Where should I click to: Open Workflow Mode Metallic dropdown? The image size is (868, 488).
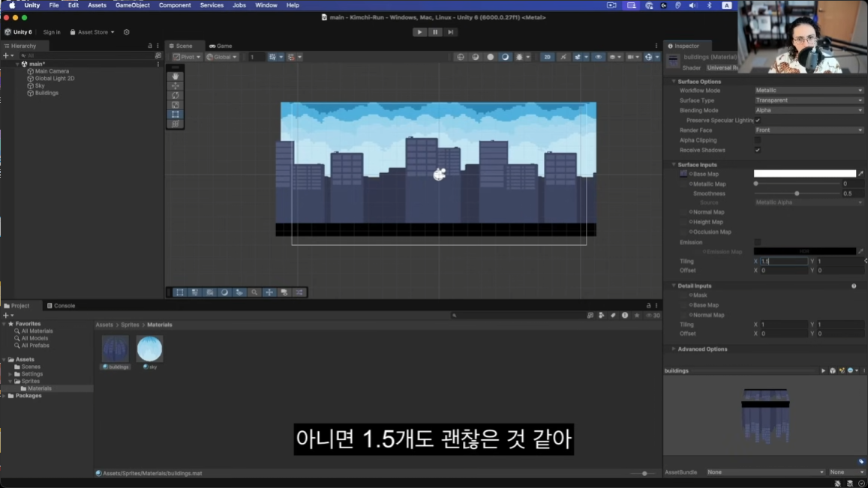(x=809, y=90)
